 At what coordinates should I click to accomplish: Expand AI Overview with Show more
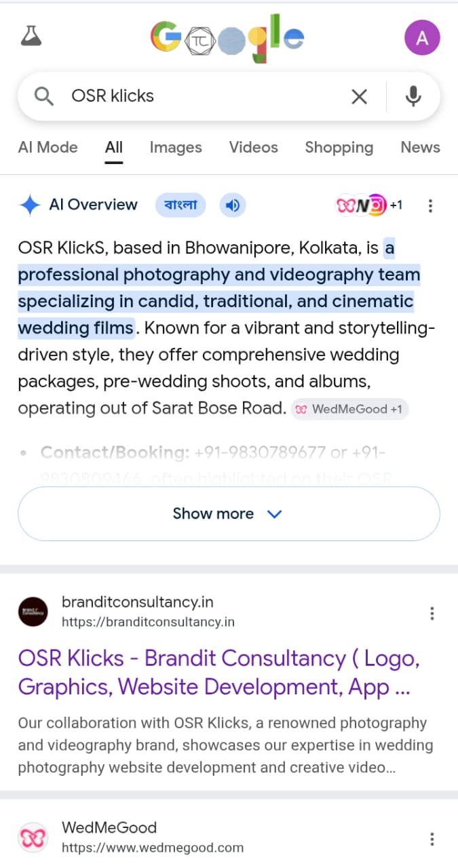pos(229,513)
